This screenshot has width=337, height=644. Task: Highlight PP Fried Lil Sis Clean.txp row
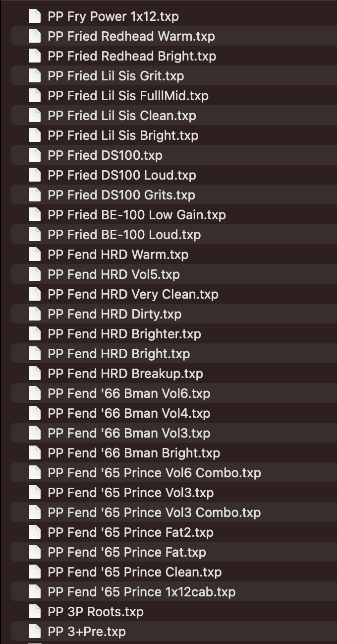point(122,116)
